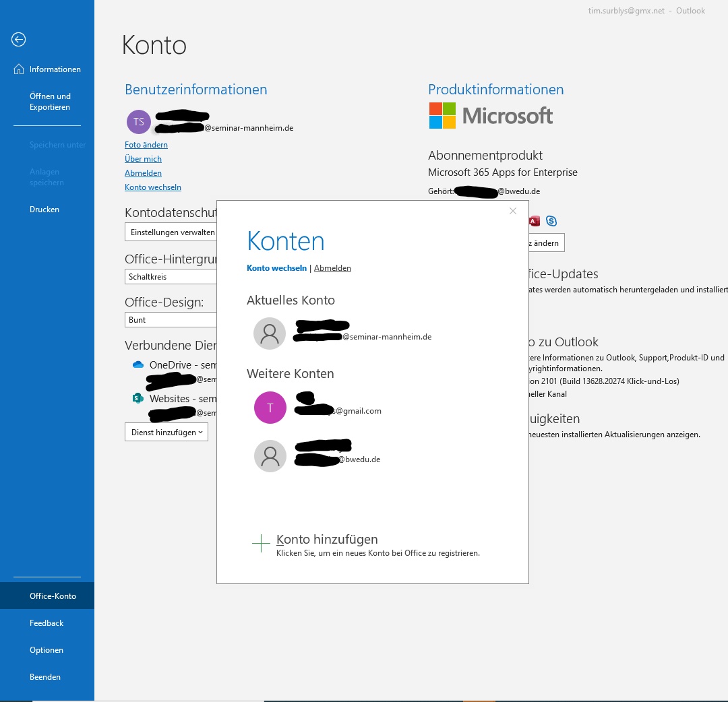Select the Office-Konto sidebar item

47,596
